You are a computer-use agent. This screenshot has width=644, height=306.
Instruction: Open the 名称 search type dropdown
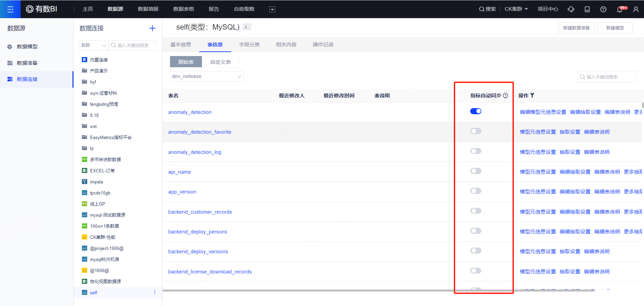pyautogui.click(x=94, y=45)
